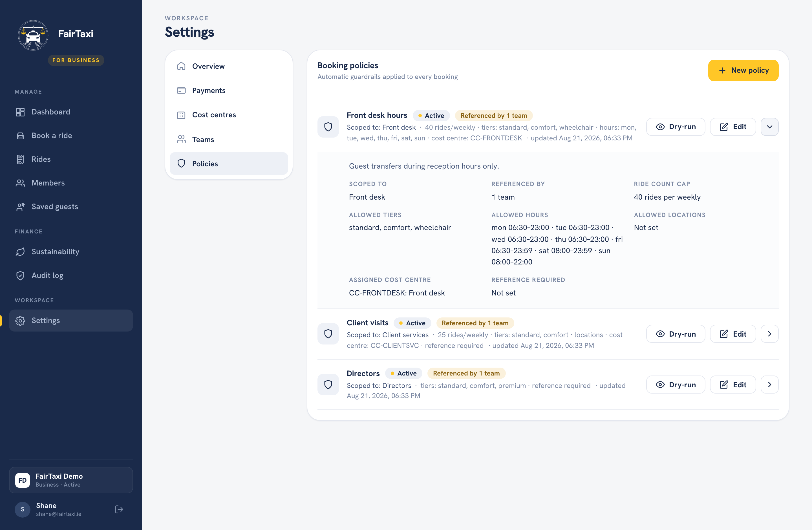
Task: Click the Client visits shield icon
Action: (x=328, y=334)
